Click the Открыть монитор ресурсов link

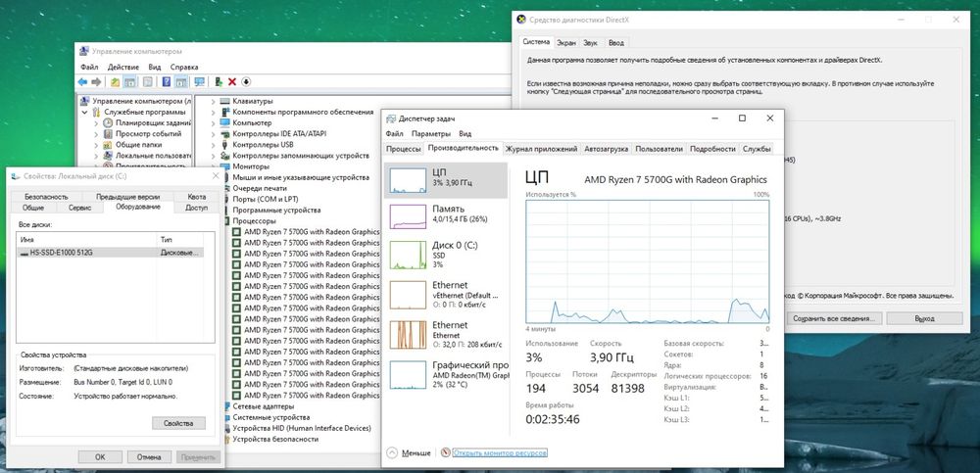pyautogui.click(x=500, y=452)
